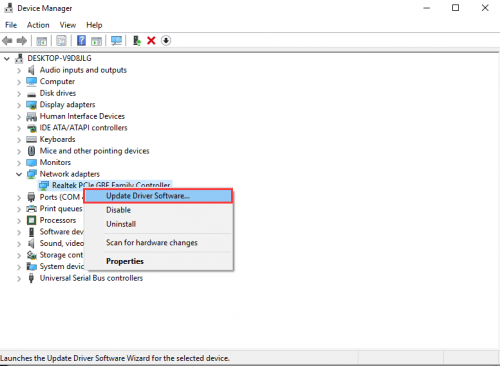
Task: Select the Realtek PCIe GBE Family Controller row
Action: [105, 185]
